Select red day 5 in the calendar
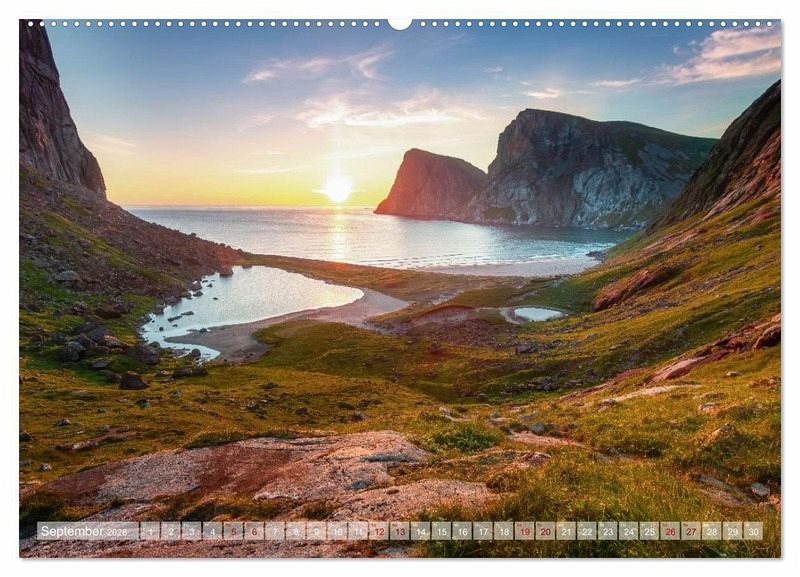Screen dimensions: 800x577 pyautogui.click(x=233, y=531)
